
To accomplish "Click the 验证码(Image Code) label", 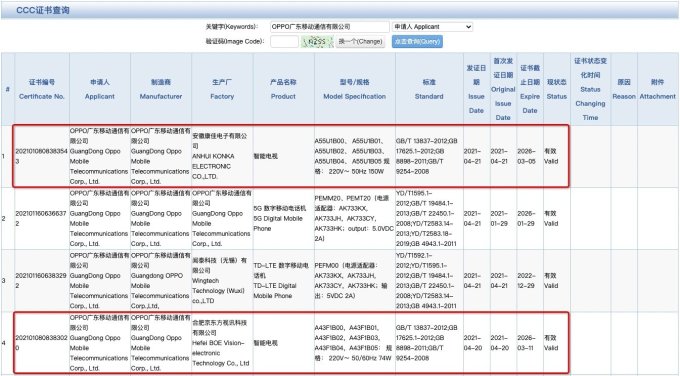I will pyautogui.click(x=235, y=42).
